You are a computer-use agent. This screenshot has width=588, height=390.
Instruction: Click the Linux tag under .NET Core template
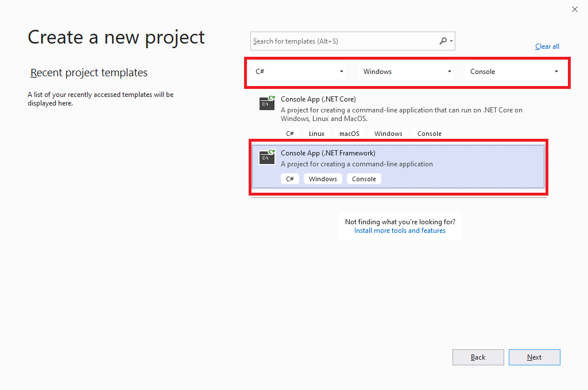pyautogui.click(x=316, y=134)
